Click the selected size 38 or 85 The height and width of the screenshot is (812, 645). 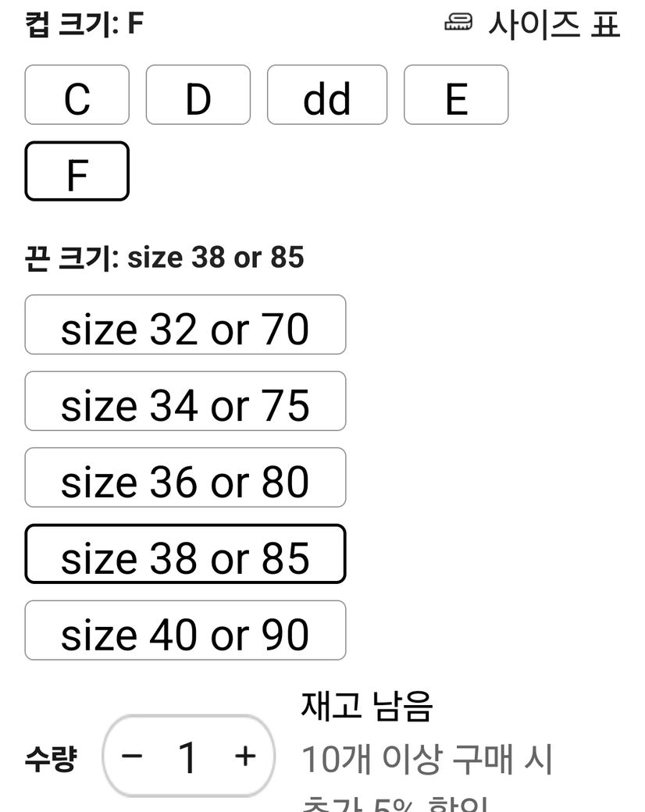coord(185,554)
